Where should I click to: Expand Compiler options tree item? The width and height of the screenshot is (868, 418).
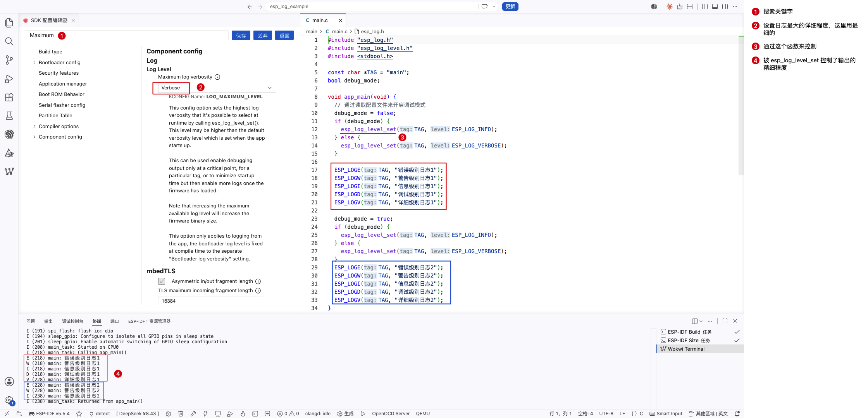coord(34,126)
